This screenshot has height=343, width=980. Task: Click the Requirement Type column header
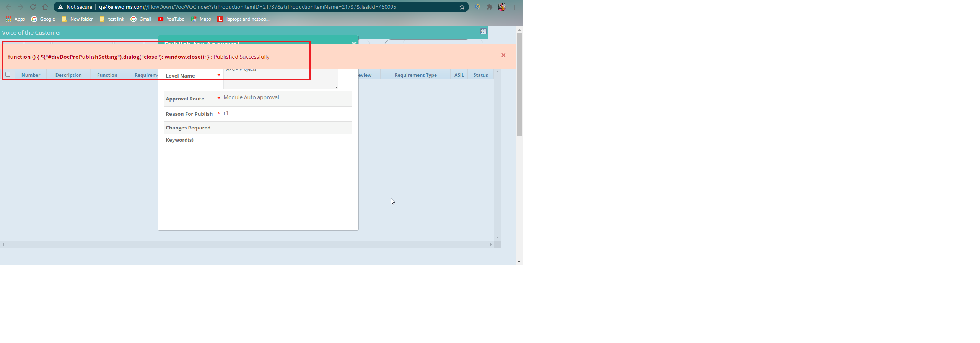pyautogui.click(x=415, y=75)
